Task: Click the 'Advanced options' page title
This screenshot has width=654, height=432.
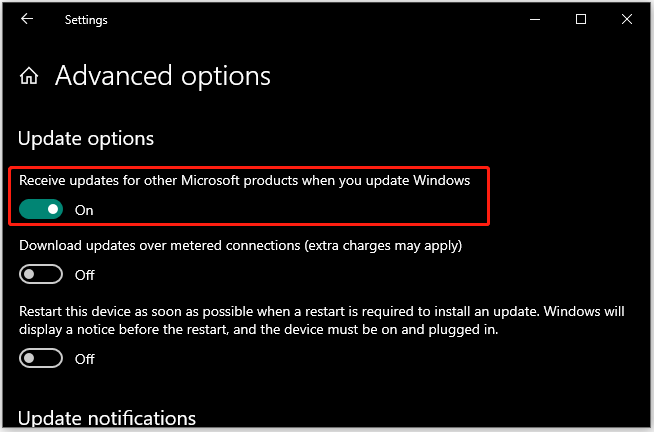Action: [163, 76]
